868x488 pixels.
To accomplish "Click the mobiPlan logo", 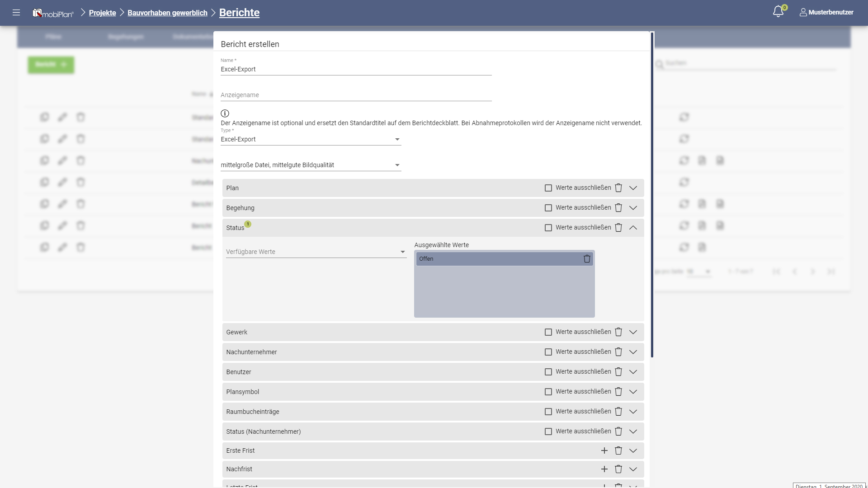I will coord(53,13).
